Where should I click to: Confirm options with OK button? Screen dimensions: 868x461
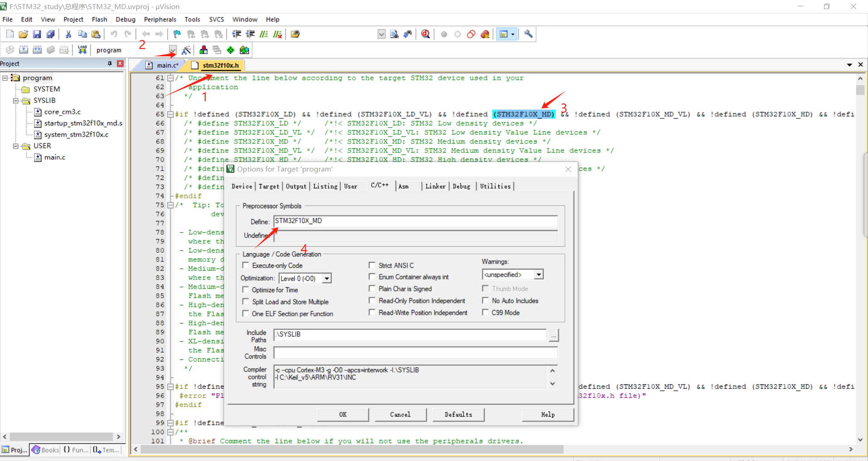[343, 415]
